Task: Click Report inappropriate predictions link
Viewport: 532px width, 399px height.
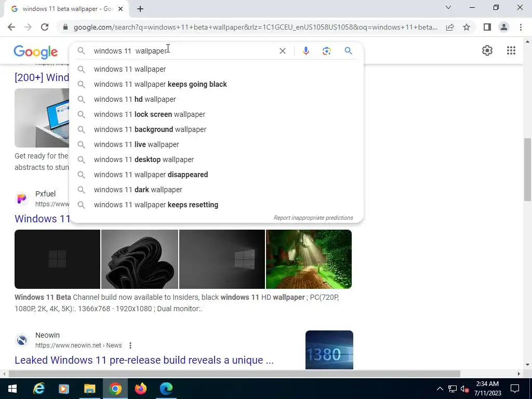Action: click(x=313, y=218)
